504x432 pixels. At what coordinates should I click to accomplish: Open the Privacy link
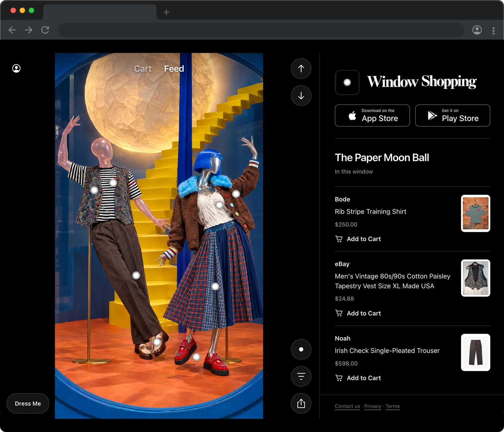373,406
